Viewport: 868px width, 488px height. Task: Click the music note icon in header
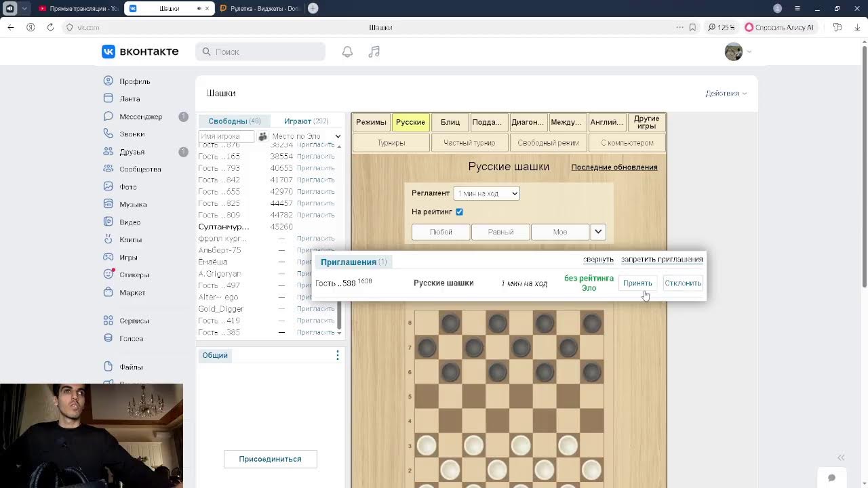coord(374,52)
